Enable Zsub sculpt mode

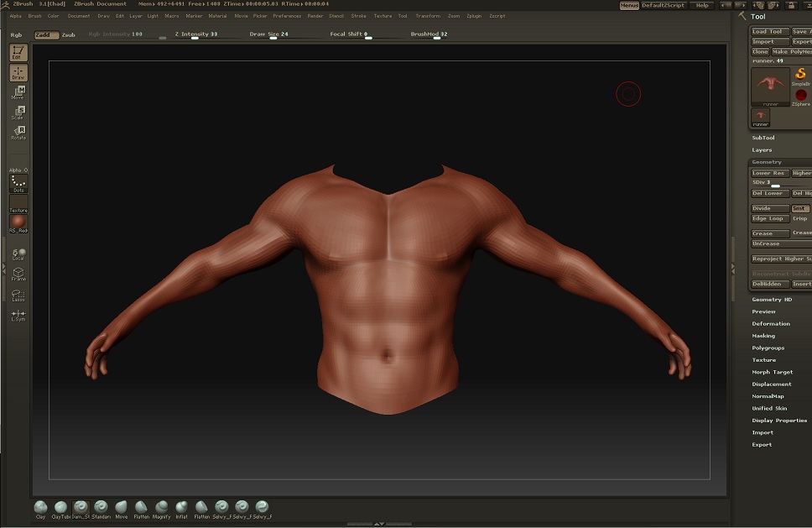[x=68, y=34]
